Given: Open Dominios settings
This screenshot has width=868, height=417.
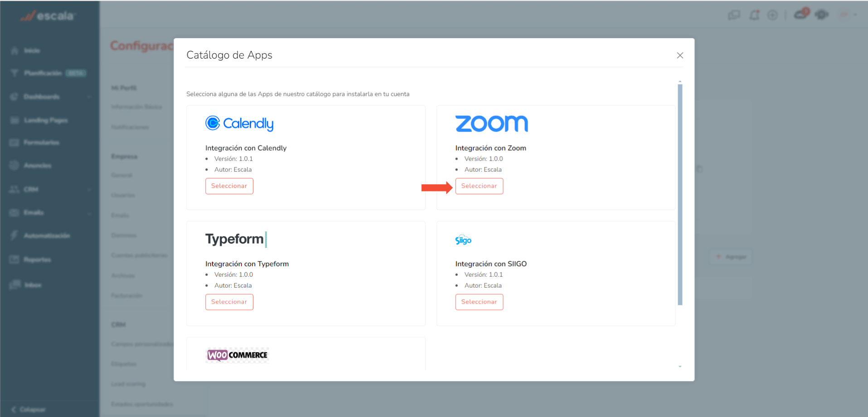Looking at the screenshot, I should (124, 235).
